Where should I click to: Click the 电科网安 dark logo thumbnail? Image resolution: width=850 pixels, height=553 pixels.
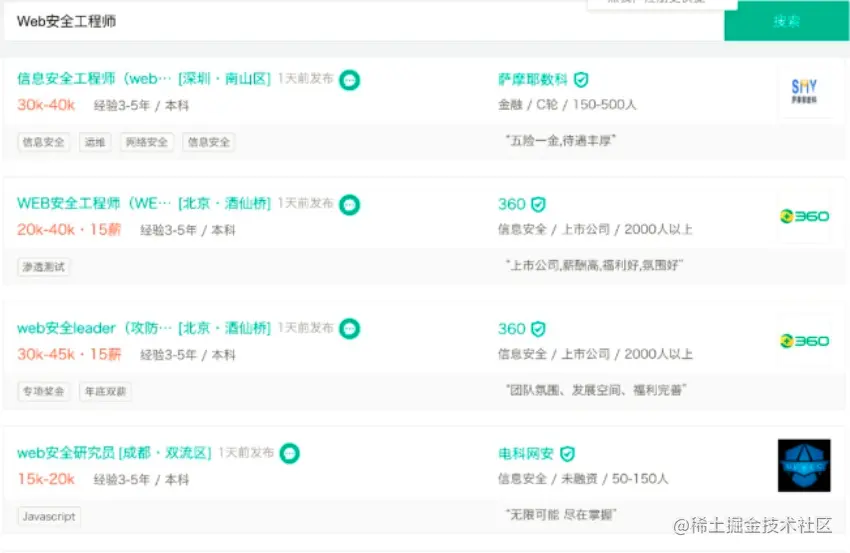coord(804,466)
